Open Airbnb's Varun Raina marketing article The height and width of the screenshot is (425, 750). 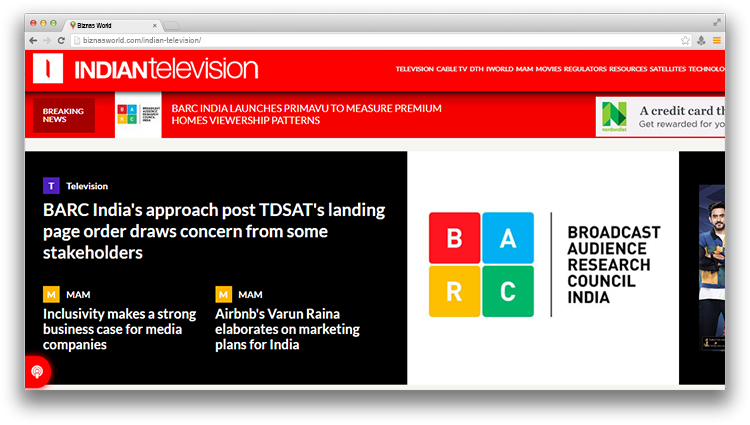[287, 329]
